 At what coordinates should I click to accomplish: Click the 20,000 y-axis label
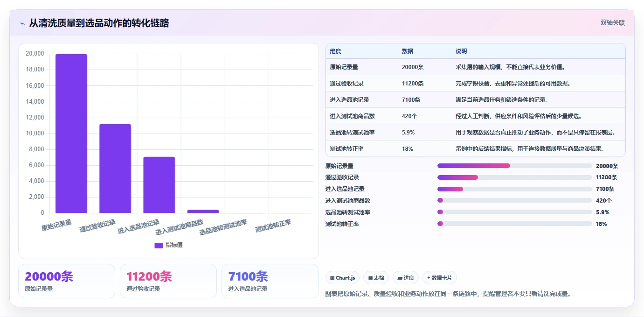35,54
